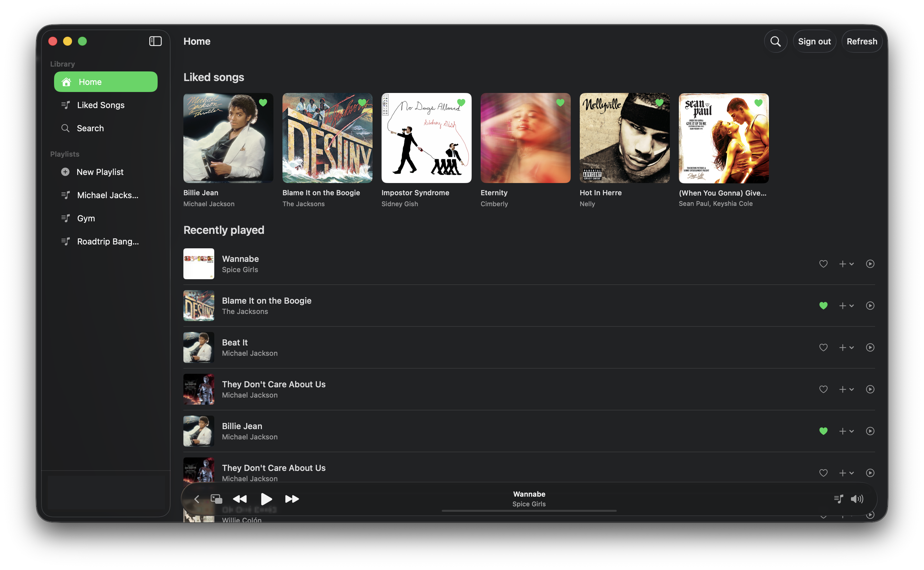Toggle the sidebar panel icon
The width and height of the screenshot is (924, 570).
coord(155,41)
